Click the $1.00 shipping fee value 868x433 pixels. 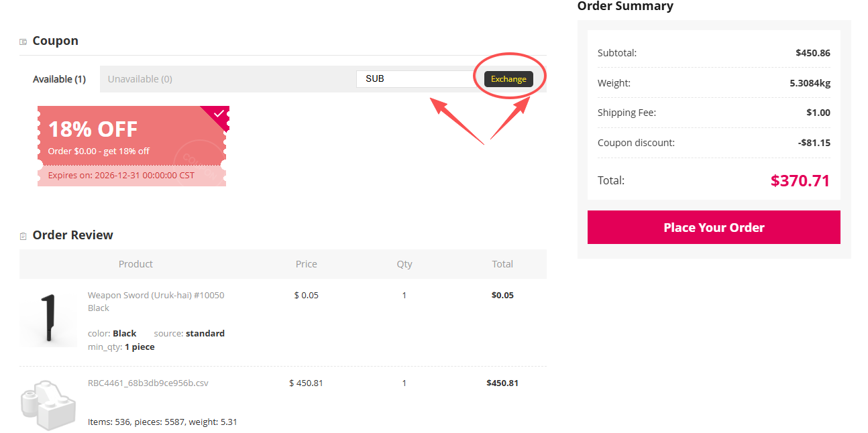(818, 113)
